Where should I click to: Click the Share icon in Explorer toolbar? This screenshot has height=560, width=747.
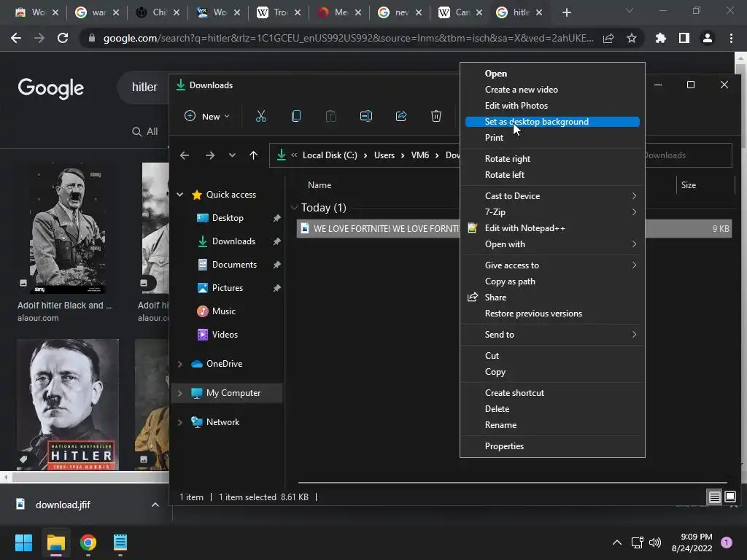(401, 116)
